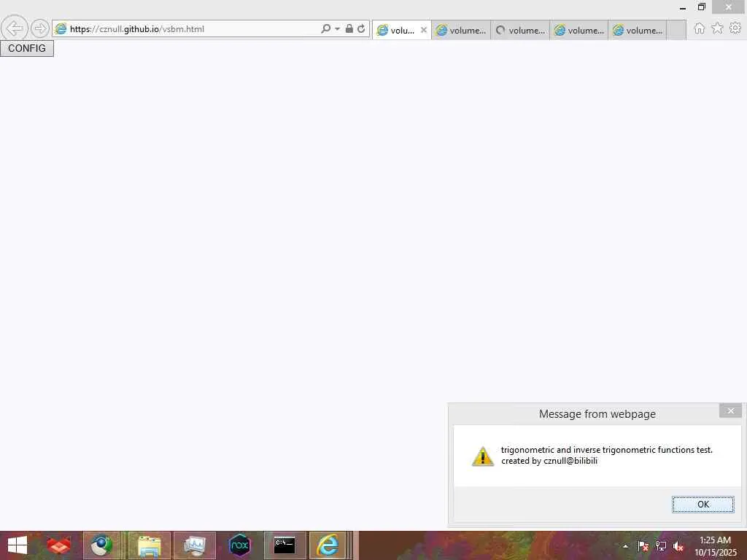
Task: Open the Command Prompt taskbar icon
Action: tap(285, 545)
